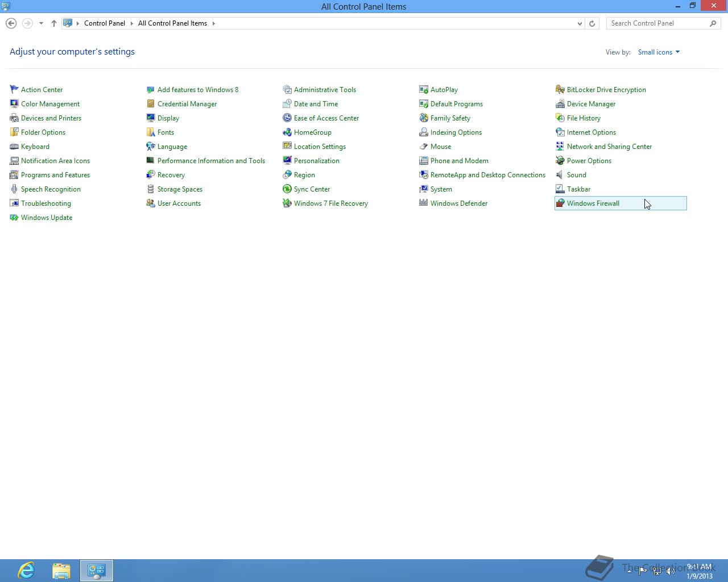Click the Mouse icon
Image resolution: width=728 pixels, height=582 pixels.
click(x=424, y=146)
